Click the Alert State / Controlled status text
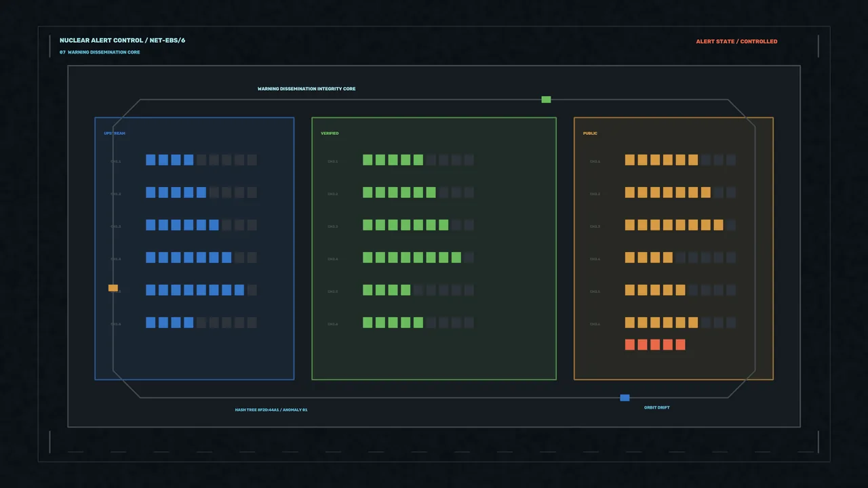The width and height of the screenshot is (868, 488). pyautogui.click(x=736, y=41)
